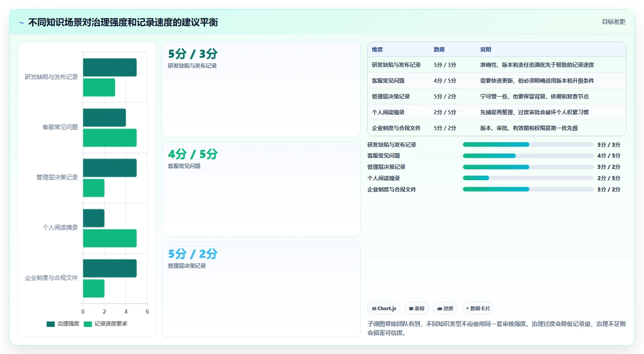Click the note 版本、审批、有效期和权限是第一优先级
Screen dimensions: 644x354
(x=529, y=128)
